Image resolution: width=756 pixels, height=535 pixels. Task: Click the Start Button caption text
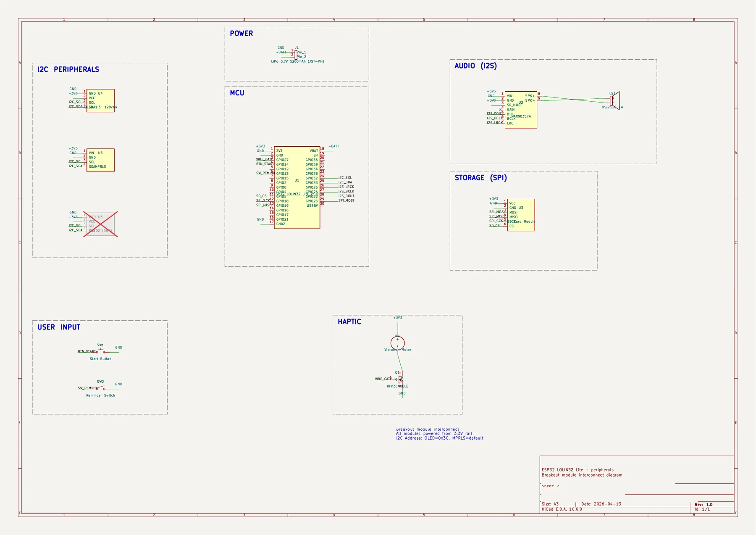click(x=100, y=359)
